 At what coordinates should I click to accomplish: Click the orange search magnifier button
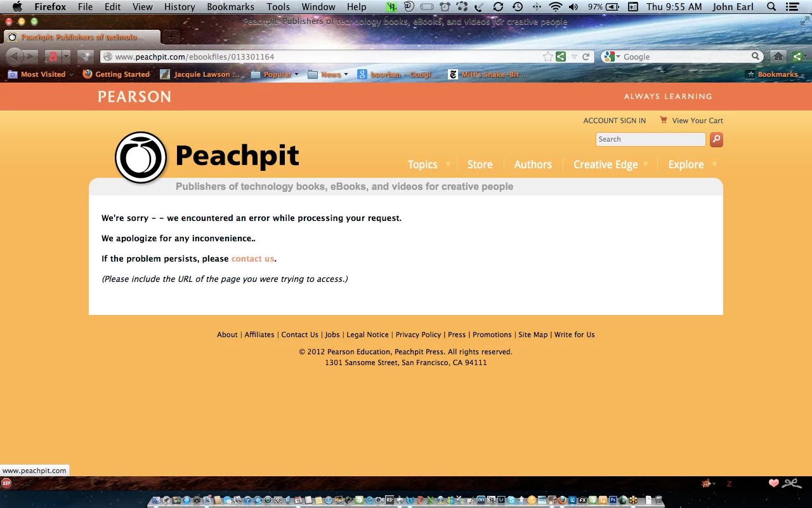click(x=716, y=139)
